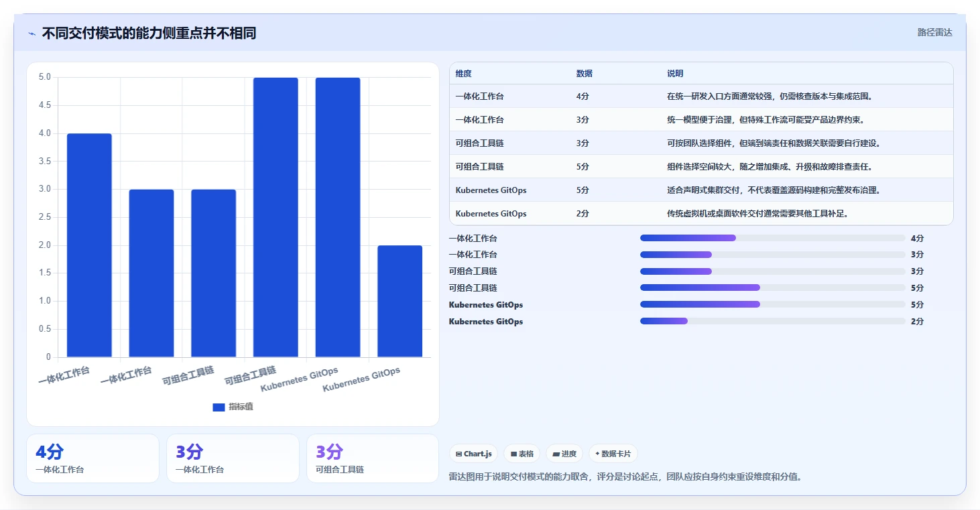Click the footer note starting with '雷达图用于说明'
Image resolution: width=980 pixels, height=510 pixels.
[625, 477]
